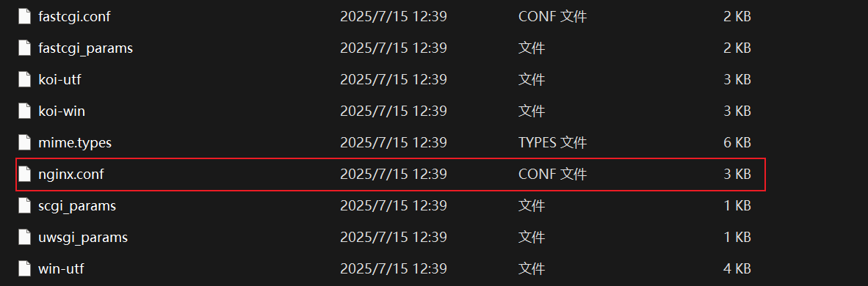Click the nginx.conf file icon
The image size is (868, 286).
click(x=24, y=175)
